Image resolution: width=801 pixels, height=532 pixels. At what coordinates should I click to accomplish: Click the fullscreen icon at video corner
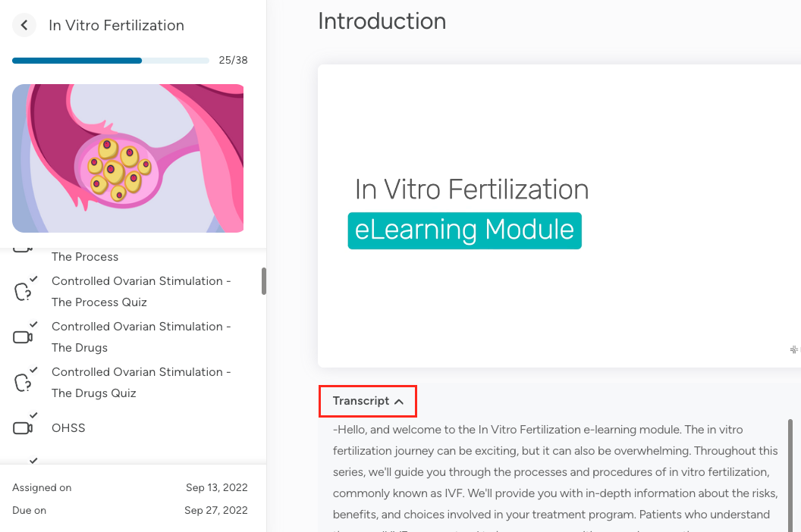click(x=794, y=350)
